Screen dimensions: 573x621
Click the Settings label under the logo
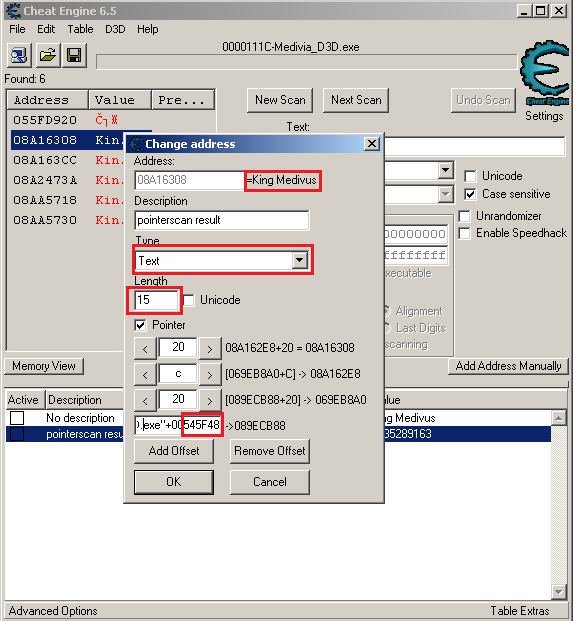coord(544,116)
